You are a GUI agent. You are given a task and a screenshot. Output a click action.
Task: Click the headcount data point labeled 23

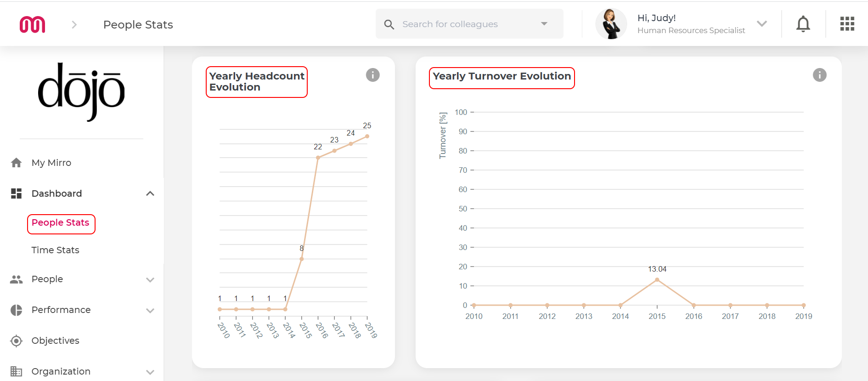(334, 151)
